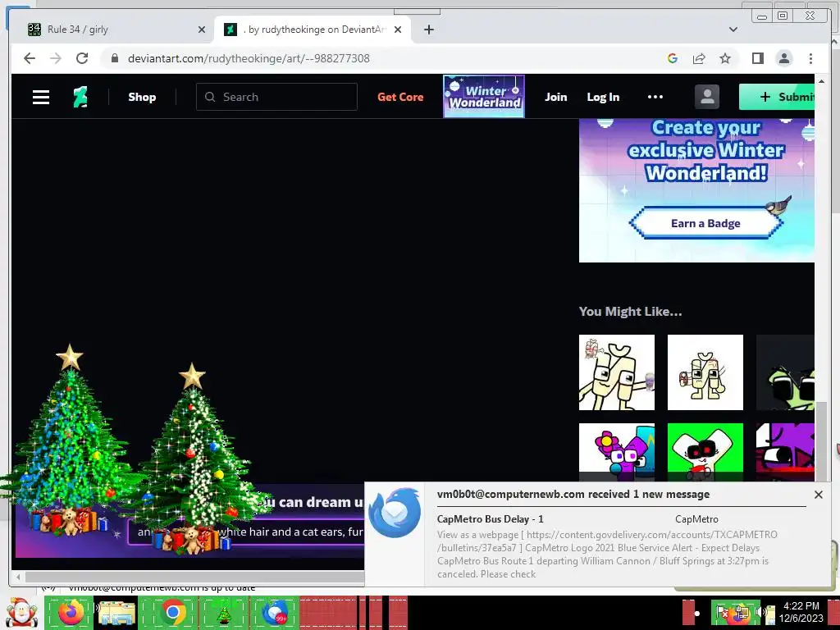Dismiss the Thunderbird new message notification
The width and height of the screenshot is (840, 630).
pyautogui.click(x=818, y=495)
